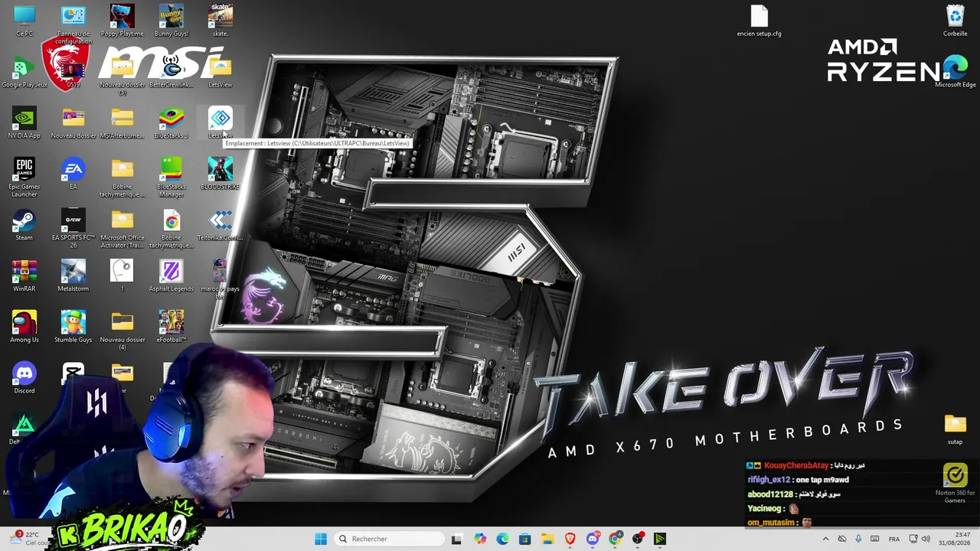Image resolution: width=980 pixels, height=551 pixels.
Task: Open Microsoft Edge in the taskbar
Action: (502, 539)
